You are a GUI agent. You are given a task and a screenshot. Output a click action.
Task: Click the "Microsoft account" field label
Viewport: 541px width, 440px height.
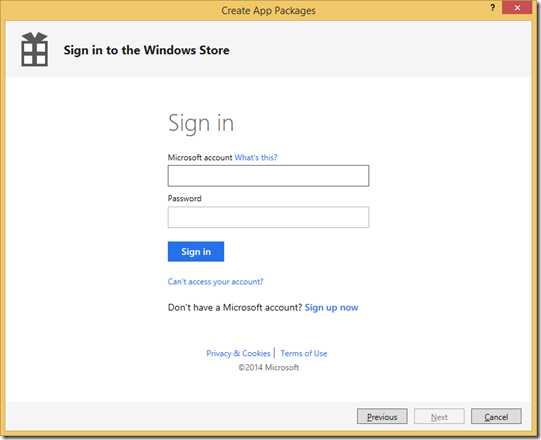(x=200, y=157)
